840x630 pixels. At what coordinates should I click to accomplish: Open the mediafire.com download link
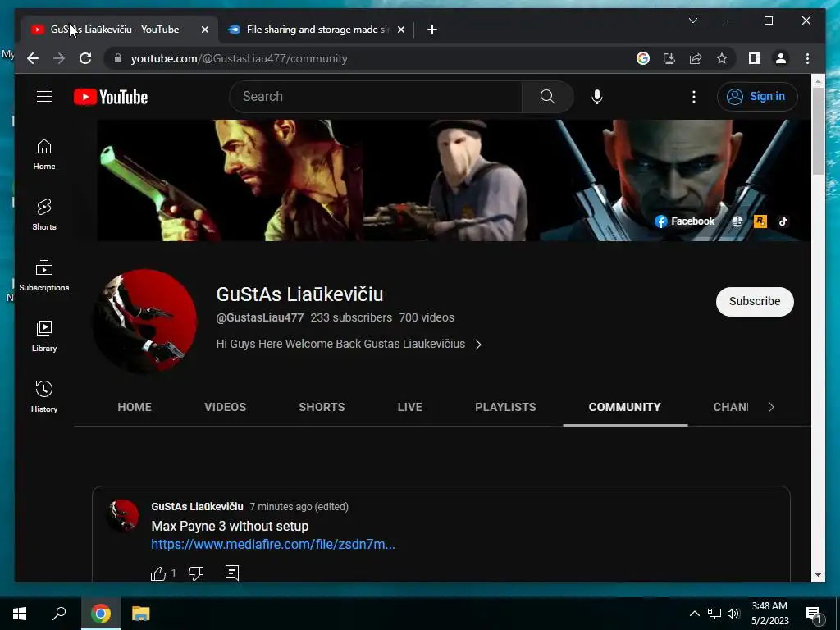click(272, 545)
